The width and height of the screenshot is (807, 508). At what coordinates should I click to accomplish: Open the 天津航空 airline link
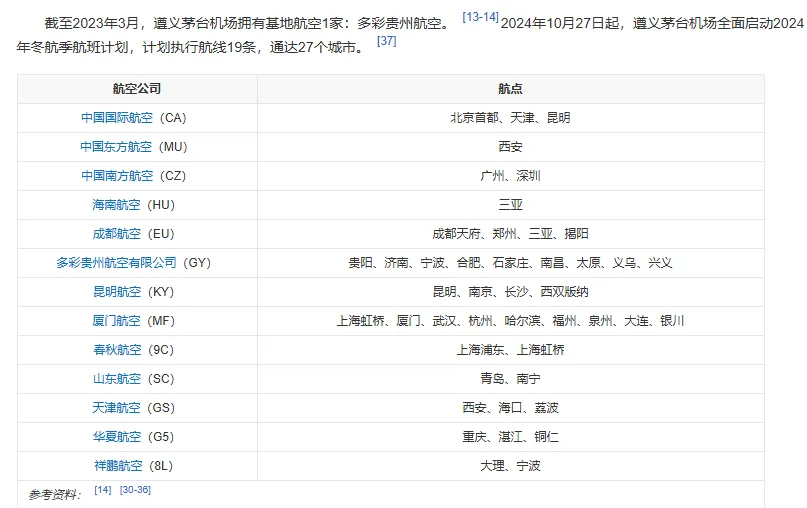pyautogui.click(x=116, y=408)
